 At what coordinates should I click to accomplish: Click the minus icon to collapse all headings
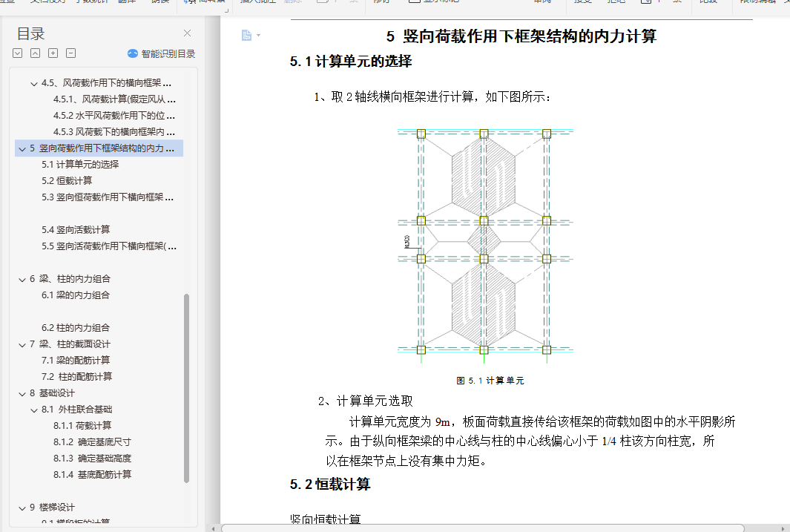tap(71, 53)
